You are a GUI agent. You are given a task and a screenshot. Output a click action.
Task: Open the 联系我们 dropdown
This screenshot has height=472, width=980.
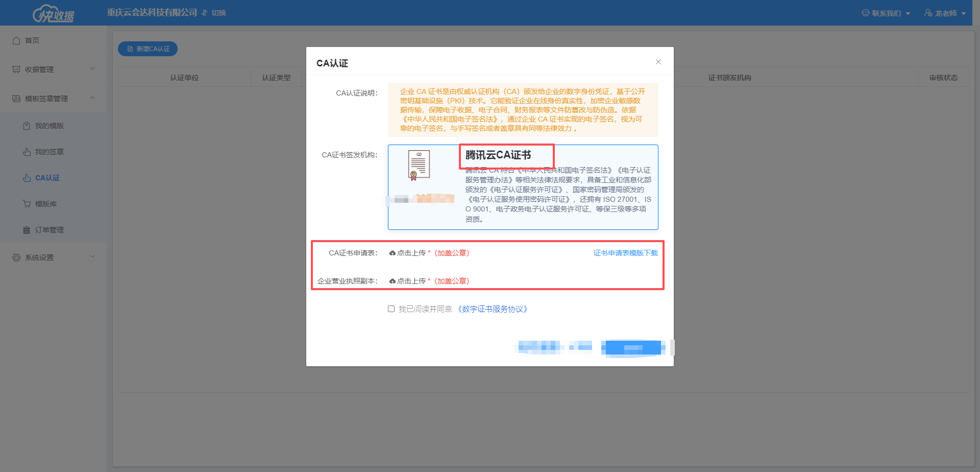click(x=886, y=13)
